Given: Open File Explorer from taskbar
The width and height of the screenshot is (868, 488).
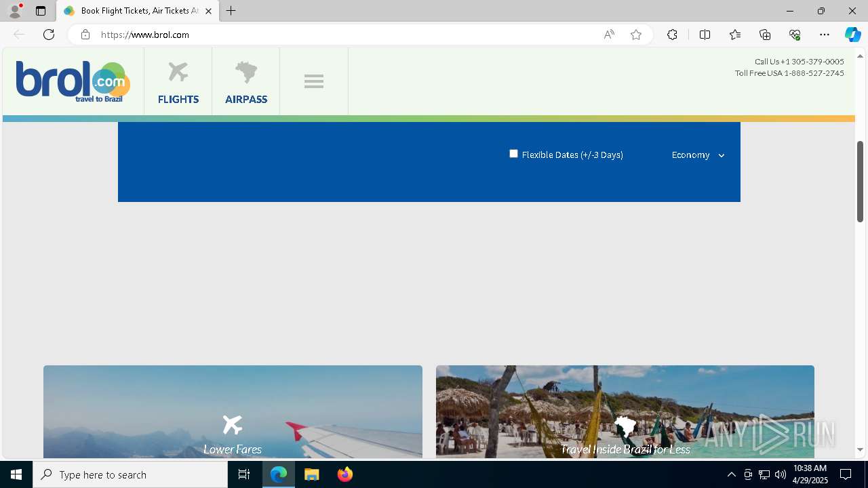Looking at the screenshot, I should [x=311, y=474].
